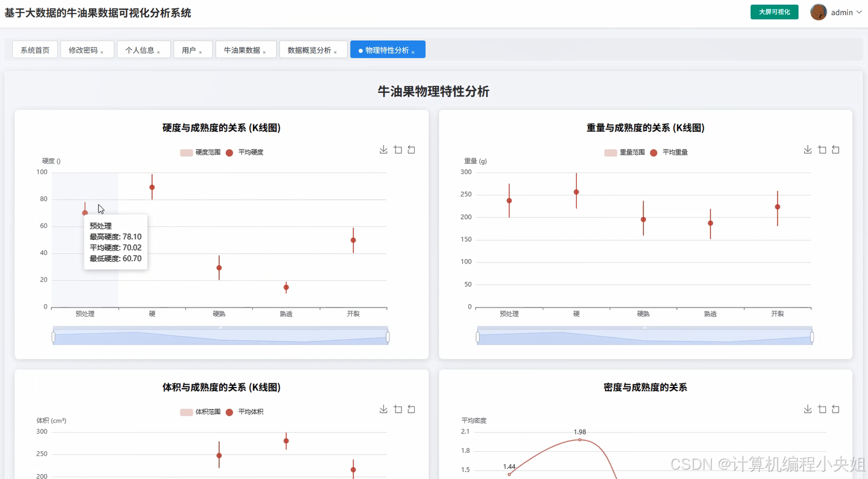Toggle 平均重量 legend series
The width and height of the screenshot is (868, 479).
point(669,152)
